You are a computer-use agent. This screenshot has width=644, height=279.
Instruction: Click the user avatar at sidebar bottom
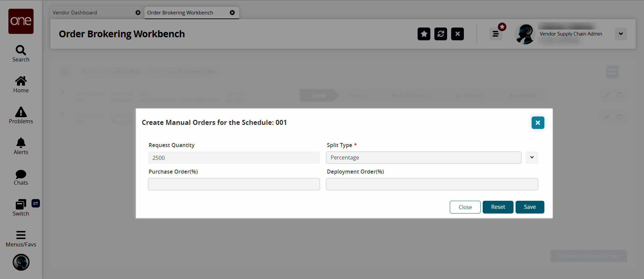coord(21,262)
